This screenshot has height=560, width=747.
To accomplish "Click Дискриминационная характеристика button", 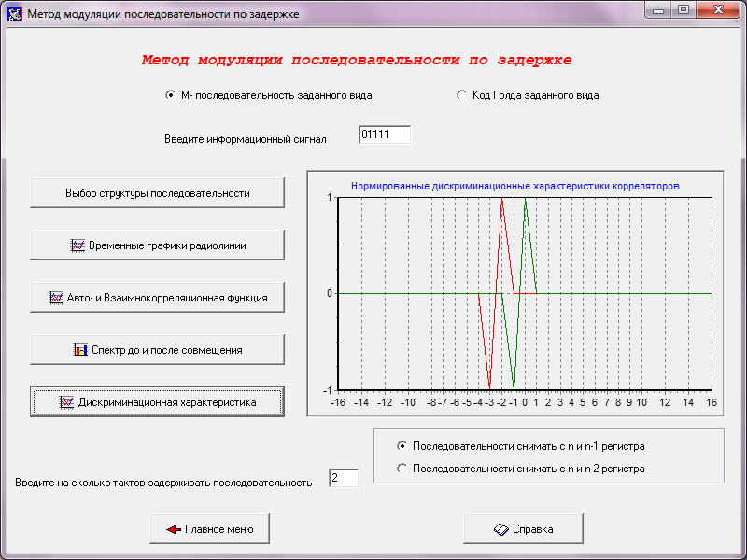I will click(157, 402).
